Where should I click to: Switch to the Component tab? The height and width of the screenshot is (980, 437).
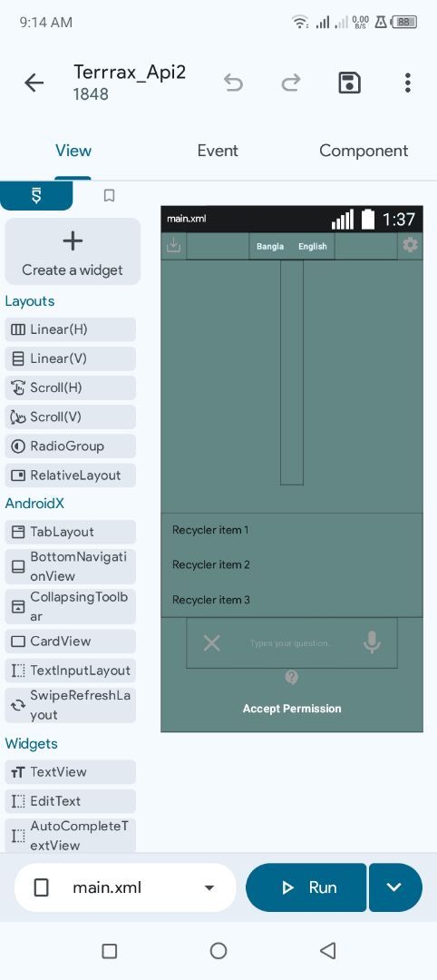(364, 151)
